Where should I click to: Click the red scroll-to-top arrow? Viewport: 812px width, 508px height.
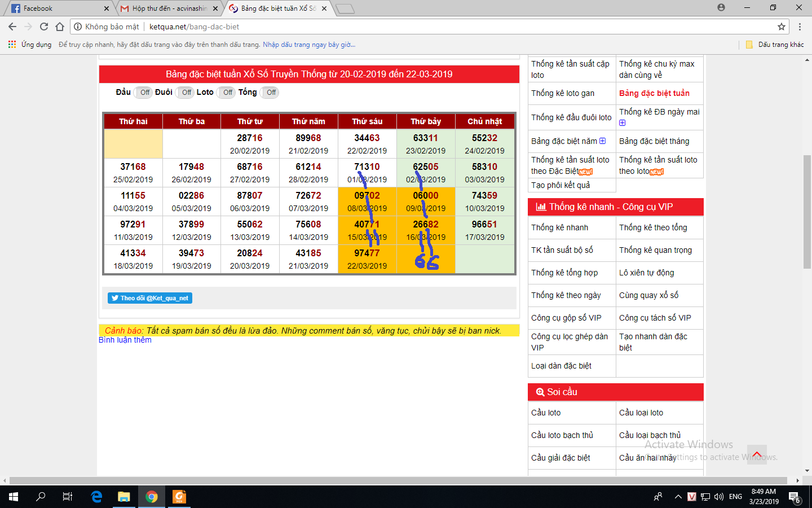point(757,454)
